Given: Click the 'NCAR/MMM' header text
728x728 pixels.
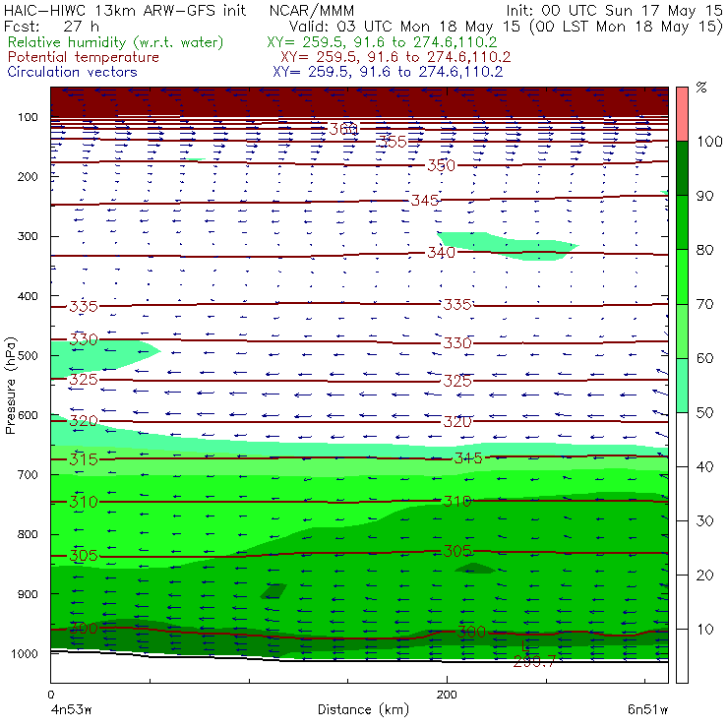Looking at the screenshot, I should pyautogui.click(x=312, y=11).
